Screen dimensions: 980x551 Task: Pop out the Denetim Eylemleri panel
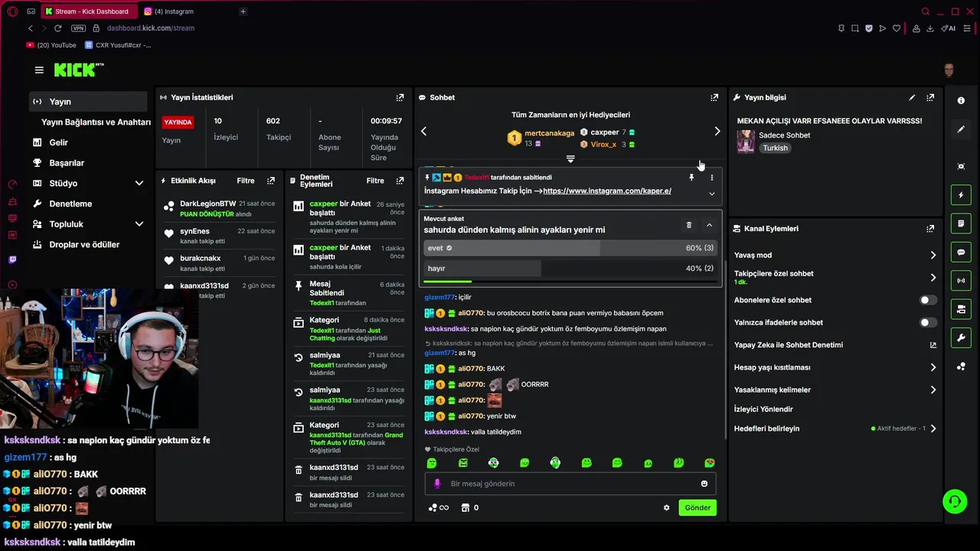(x=400, y=181)
